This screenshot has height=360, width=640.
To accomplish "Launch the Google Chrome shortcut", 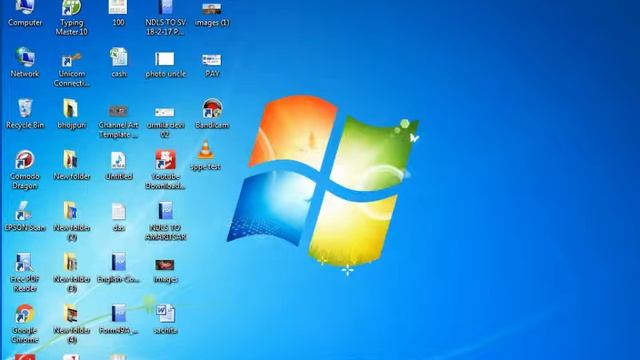I will pos(25,324).
